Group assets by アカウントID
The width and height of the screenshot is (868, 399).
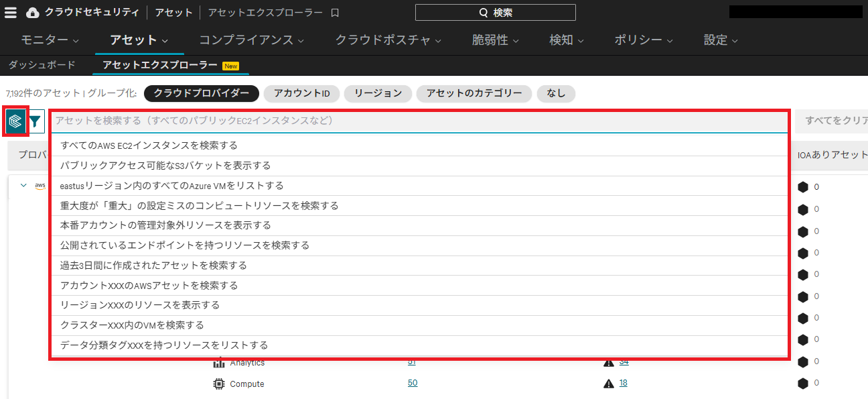[x=301, y=93]
